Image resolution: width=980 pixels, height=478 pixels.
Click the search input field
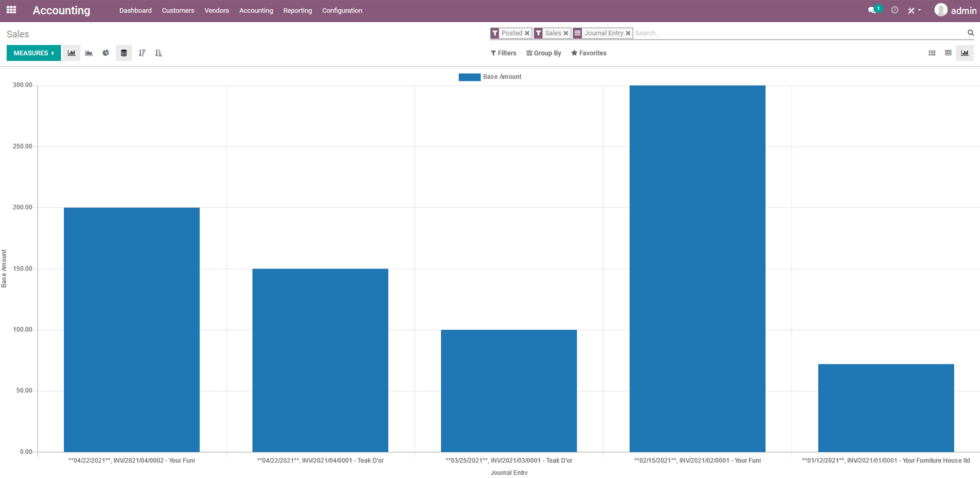click(x=798, y=33)
